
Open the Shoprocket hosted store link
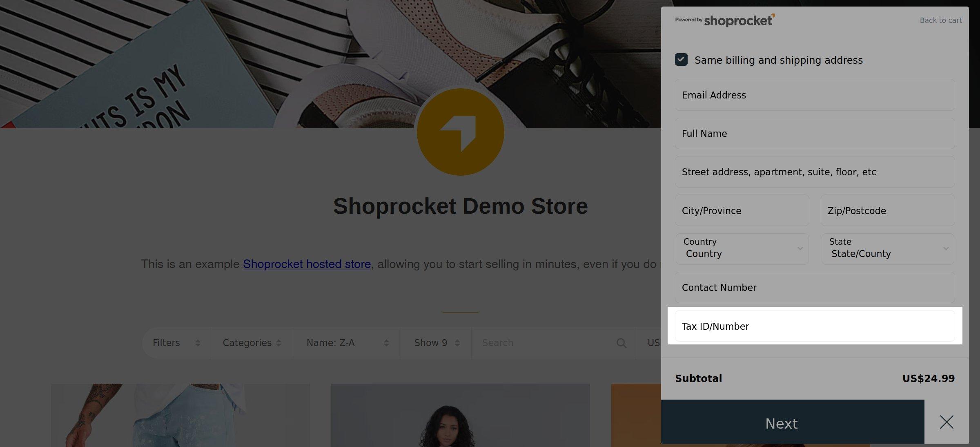(307, 264)
